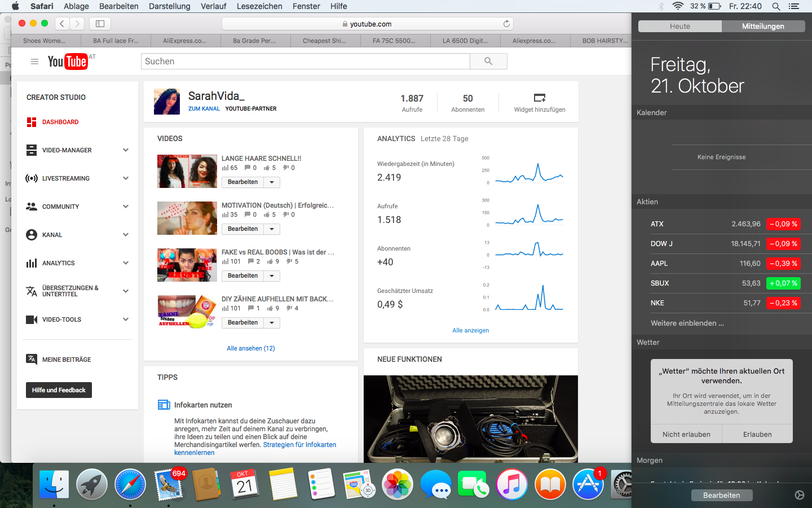Go forward with Safari forward arrow
The image size is (812, 508).
pyautogui.click(x=77, y=24)
